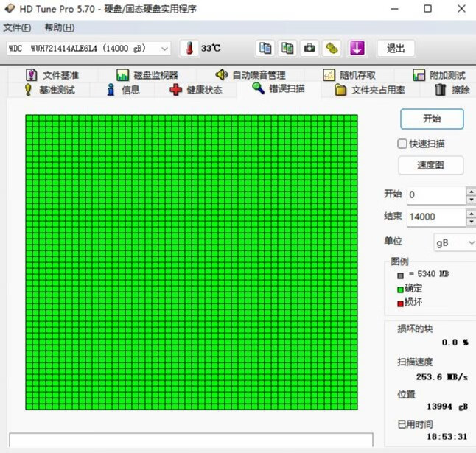This screenshot has height=453, width=476.
Task: Switch to the 随机存取 tab
Action: pyautogui.click(x=349, y=75)
